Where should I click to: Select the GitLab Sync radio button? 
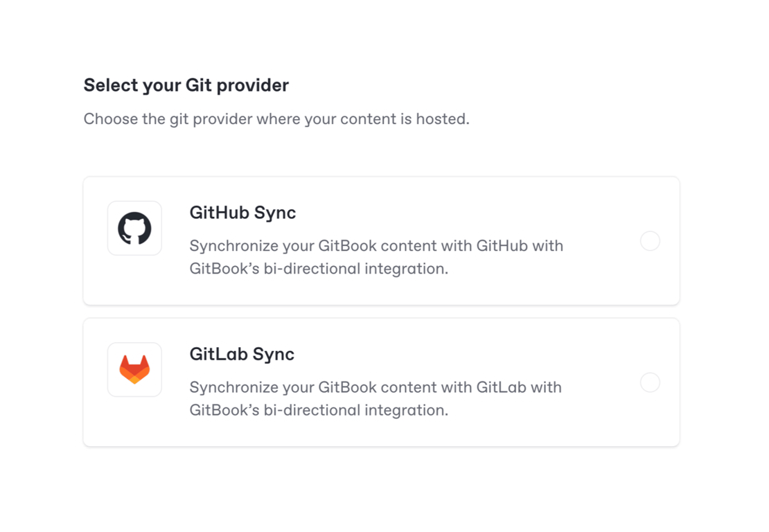coord(650,382)
